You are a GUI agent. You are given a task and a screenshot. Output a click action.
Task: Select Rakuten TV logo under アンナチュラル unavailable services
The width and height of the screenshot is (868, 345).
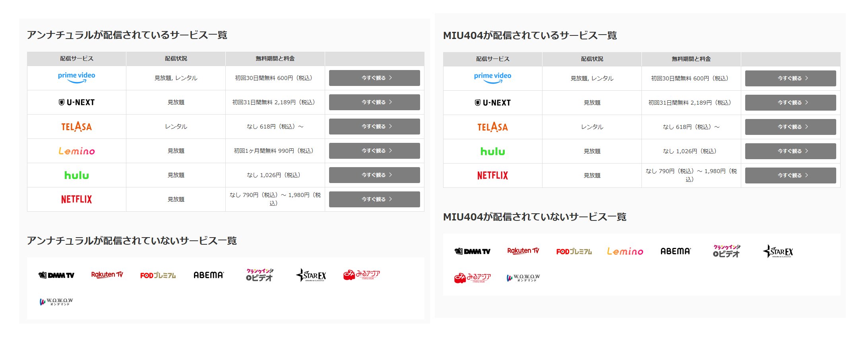[x=107, y=275]
